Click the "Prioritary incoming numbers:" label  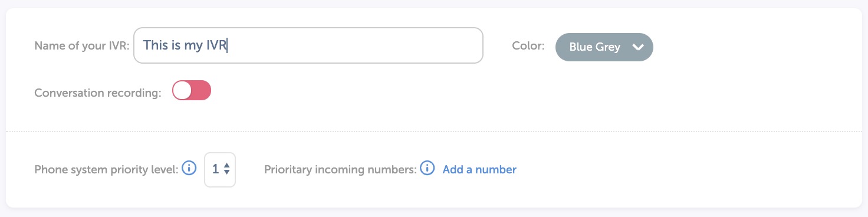tap(341, 170)
